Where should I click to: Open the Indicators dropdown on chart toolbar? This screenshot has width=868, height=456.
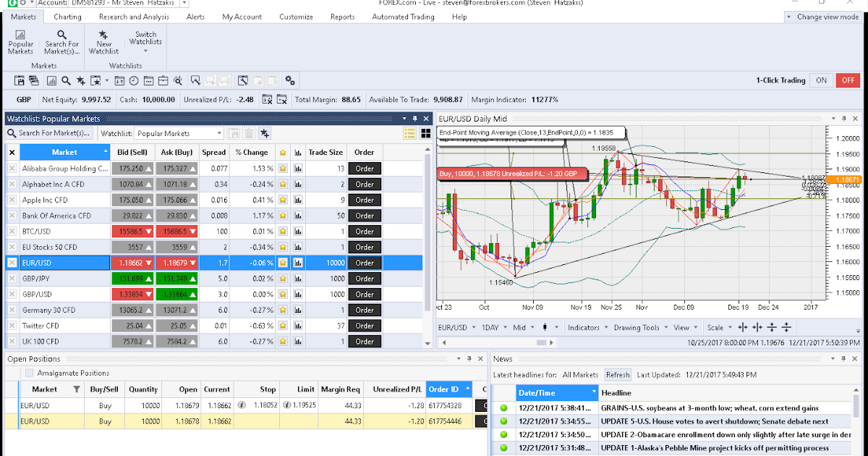pyautogui.click(x=587, y=327)
